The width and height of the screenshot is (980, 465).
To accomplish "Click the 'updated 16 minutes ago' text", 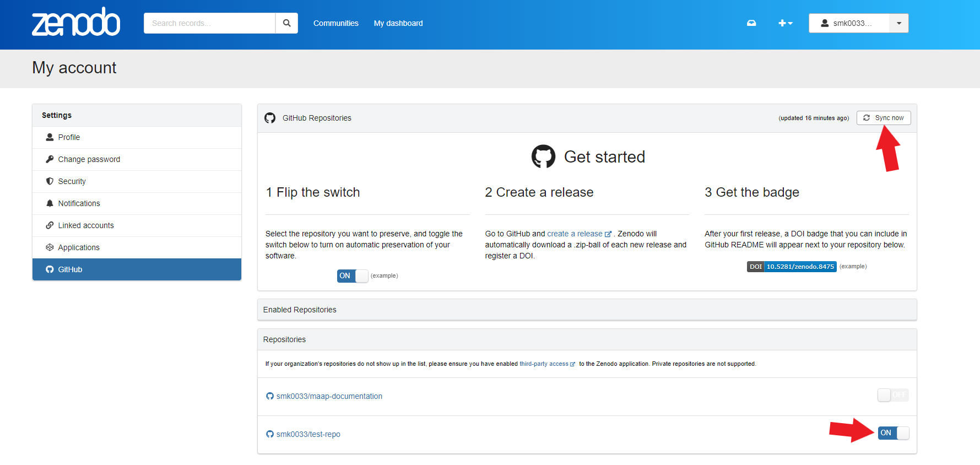I will point(814,118).
